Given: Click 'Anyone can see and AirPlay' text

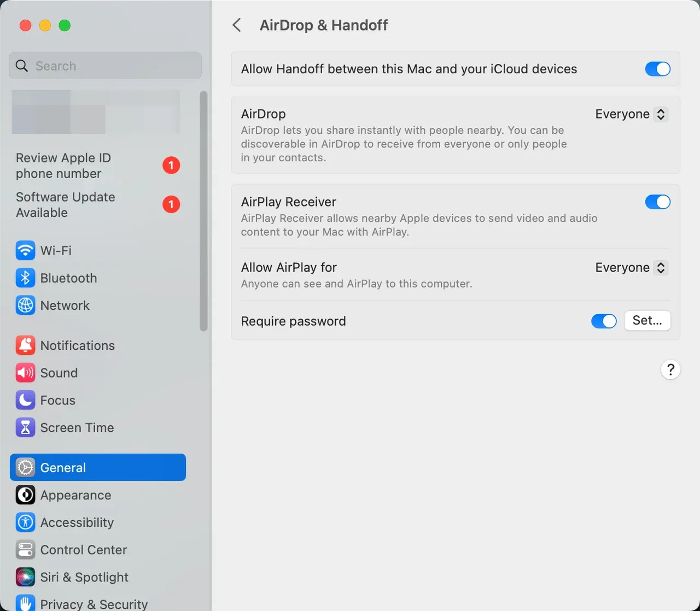Looking at the screenshot, I should point(357,284).
